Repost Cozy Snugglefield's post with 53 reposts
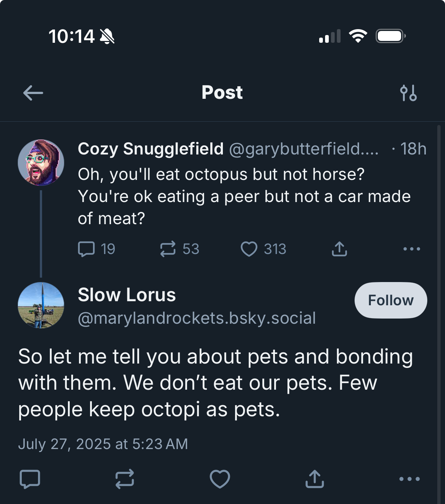Image resolution: width=445 pixels, height=504 pixels. (168, 249)
